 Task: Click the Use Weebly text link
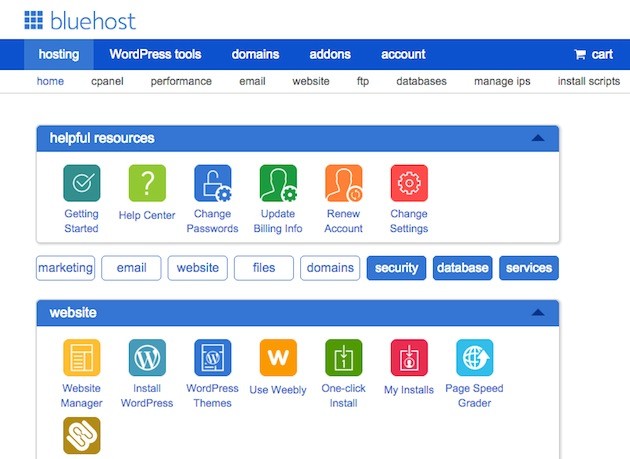(x=278, y=390)
